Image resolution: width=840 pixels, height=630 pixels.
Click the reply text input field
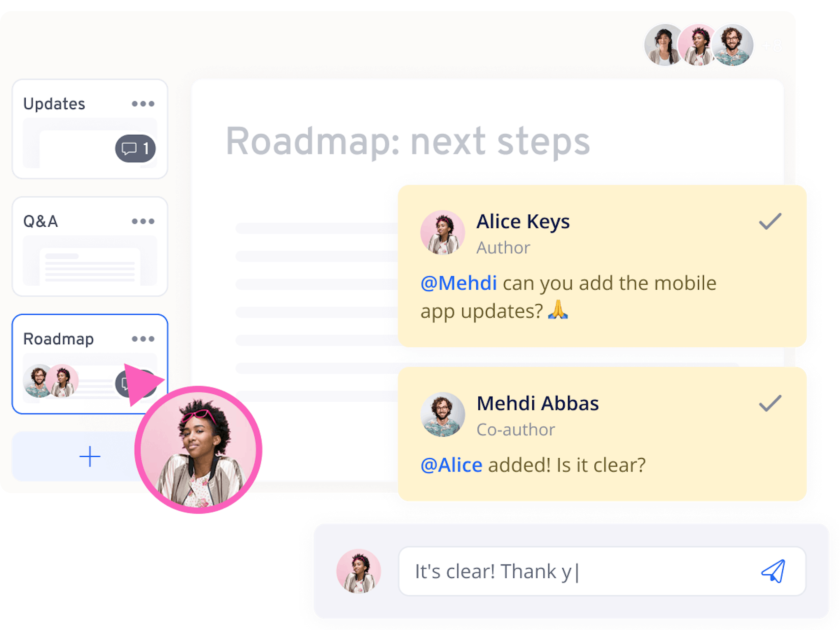[570, 572]
